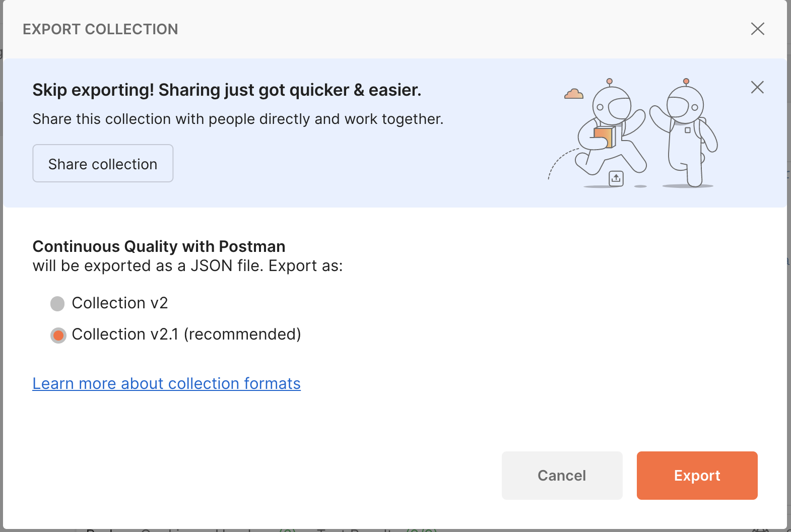
Task: Click the small cloud icon in the banner
Action: (x=574, y=94)
